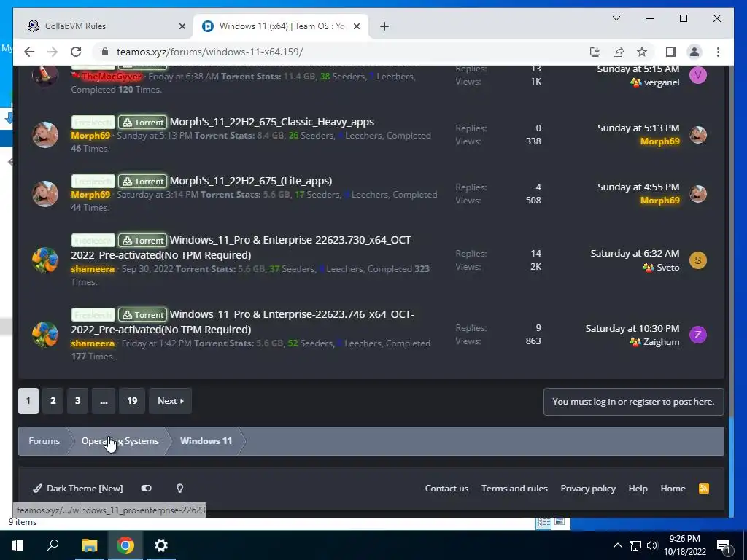Open Morph69 avatar beside Classic_Heavy_apps thread

coord(45,135)
